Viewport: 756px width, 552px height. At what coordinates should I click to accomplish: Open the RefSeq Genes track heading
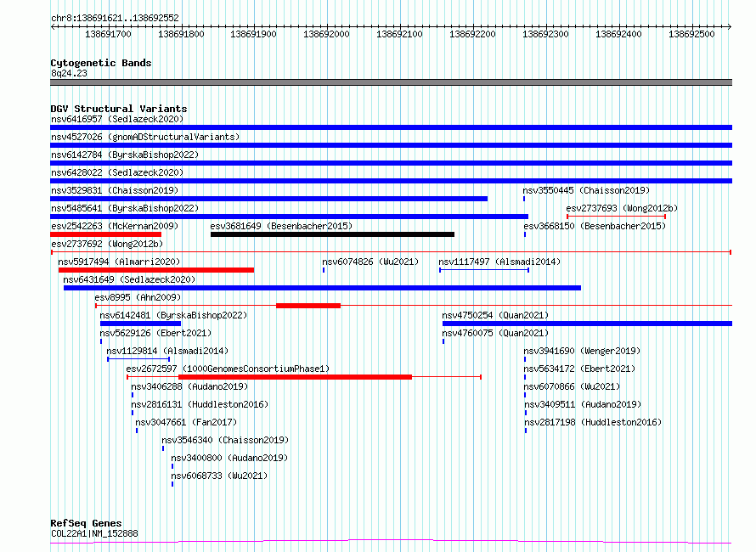tap(87, 523)
